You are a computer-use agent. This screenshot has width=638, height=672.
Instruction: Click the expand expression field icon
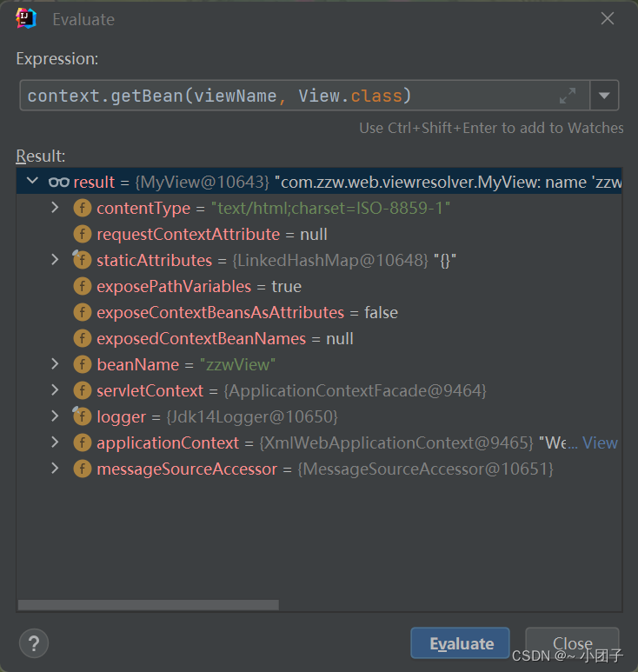point(568,96)
